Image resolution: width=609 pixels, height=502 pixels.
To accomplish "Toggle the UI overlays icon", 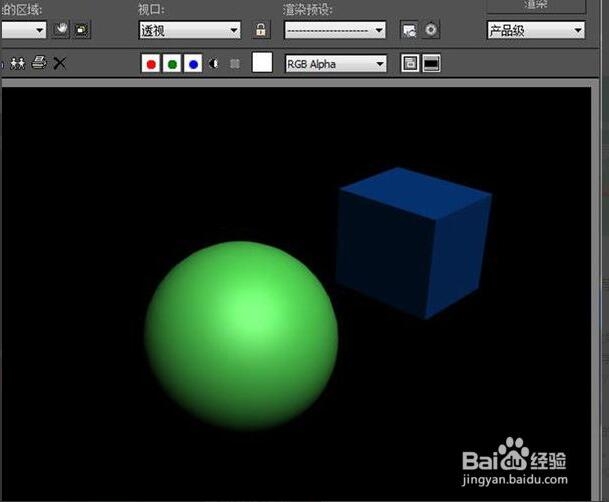I will tap(410, 63).
